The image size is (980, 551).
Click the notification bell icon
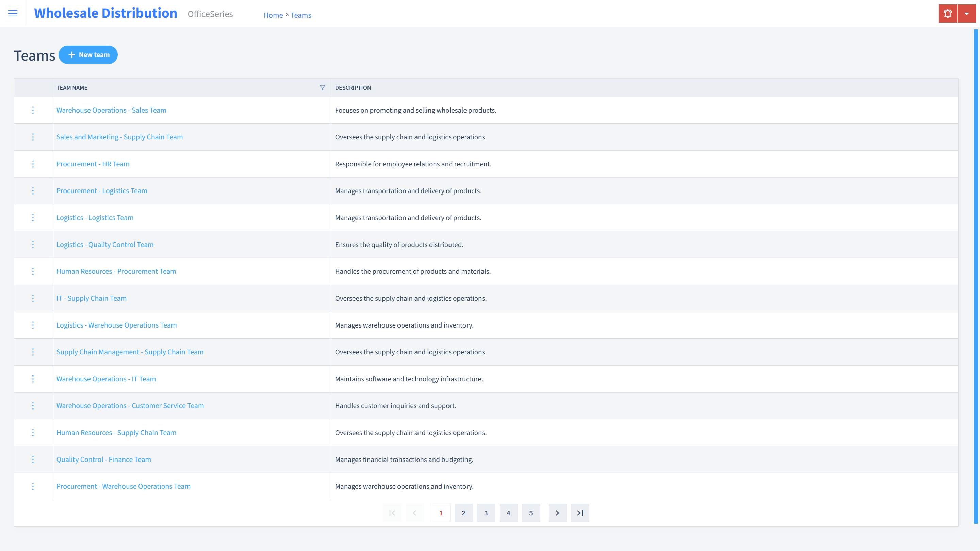[948, 14]
